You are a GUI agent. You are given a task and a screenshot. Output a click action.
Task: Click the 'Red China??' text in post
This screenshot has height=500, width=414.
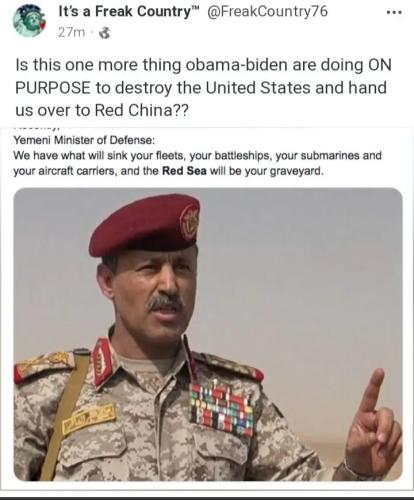(142, 110)
